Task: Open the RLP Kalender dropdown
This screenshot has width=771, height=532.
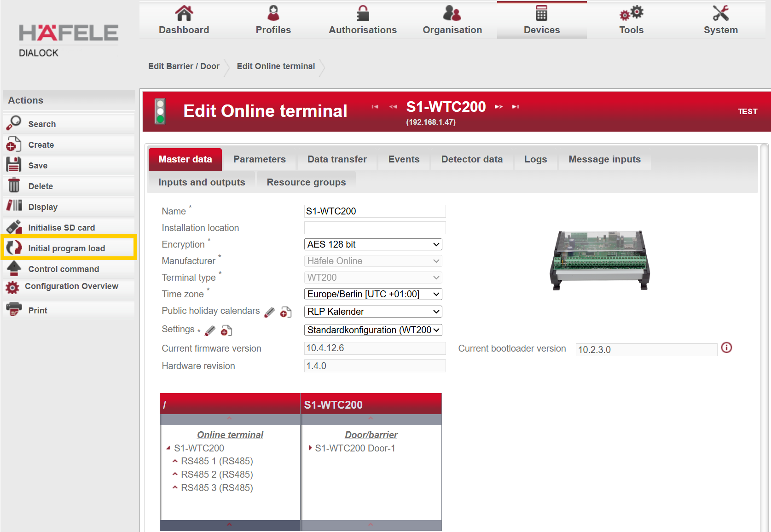Action: point(373,312)
